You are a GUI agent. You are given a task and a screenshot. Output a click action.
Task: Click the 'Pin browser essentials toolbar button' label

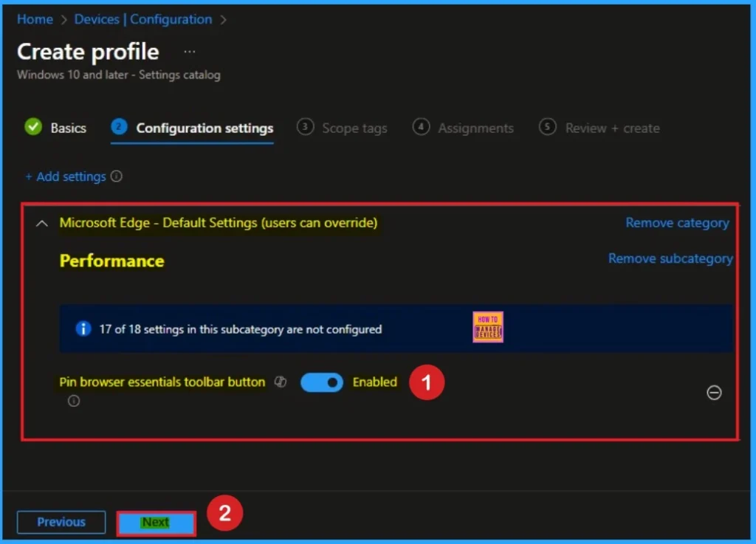[x=162, y=382]
